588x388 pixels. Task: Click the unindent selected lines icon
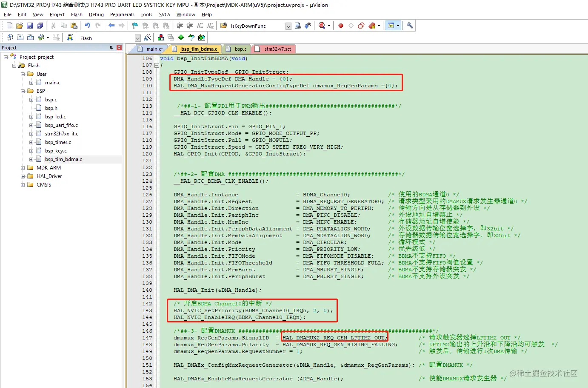190,26
